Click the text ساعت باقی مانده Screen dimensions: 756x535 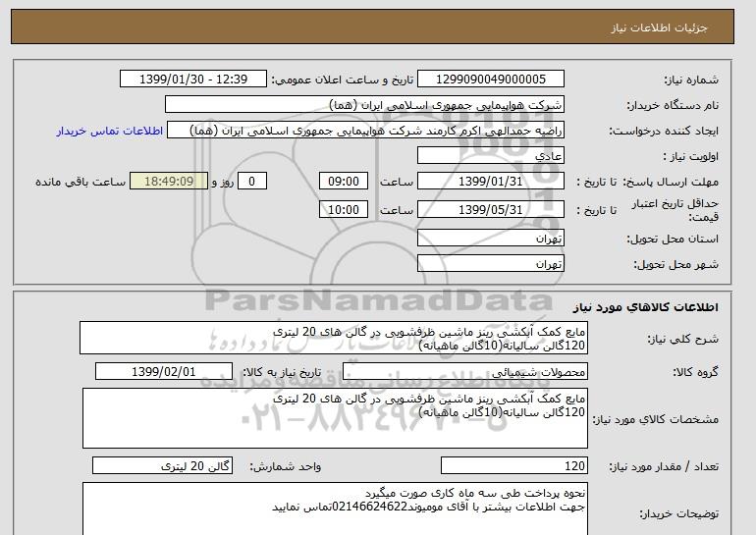pos(81,182)
